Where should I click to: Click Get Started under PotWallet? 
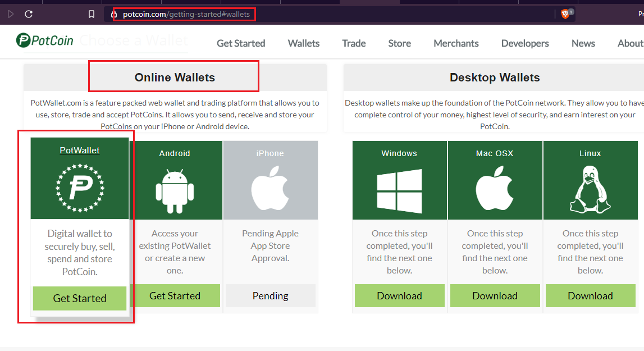[80, 298]
